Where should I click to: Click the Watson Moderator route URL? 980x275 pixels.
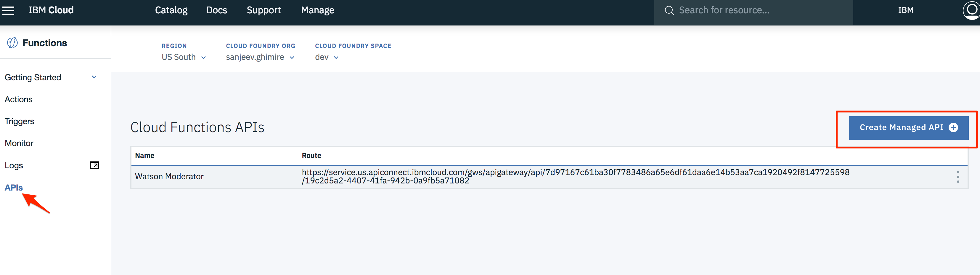tap(576, 176)
